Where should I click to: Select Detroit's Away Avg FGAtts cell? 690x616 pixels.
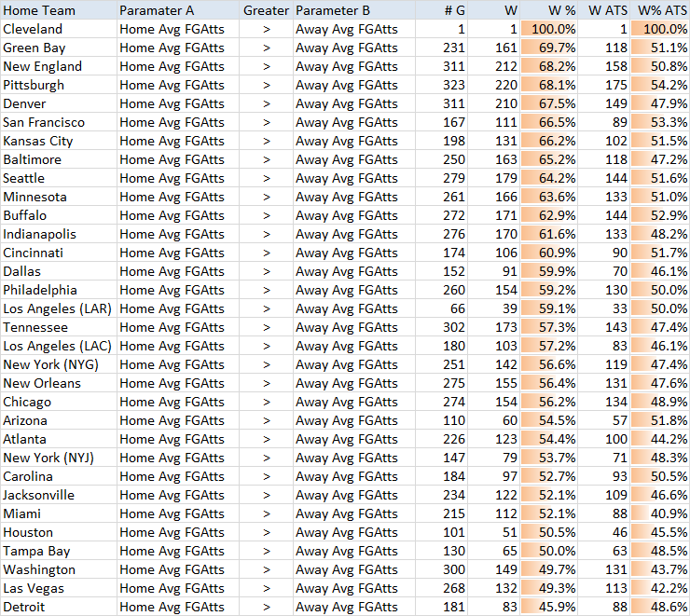pyautogui.click(x=354, y=607)
